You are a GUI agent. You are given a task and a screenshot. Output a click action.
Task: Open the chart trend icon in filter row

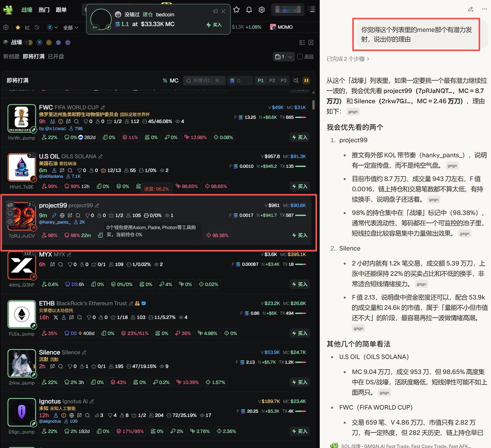(x=27, y=27)
